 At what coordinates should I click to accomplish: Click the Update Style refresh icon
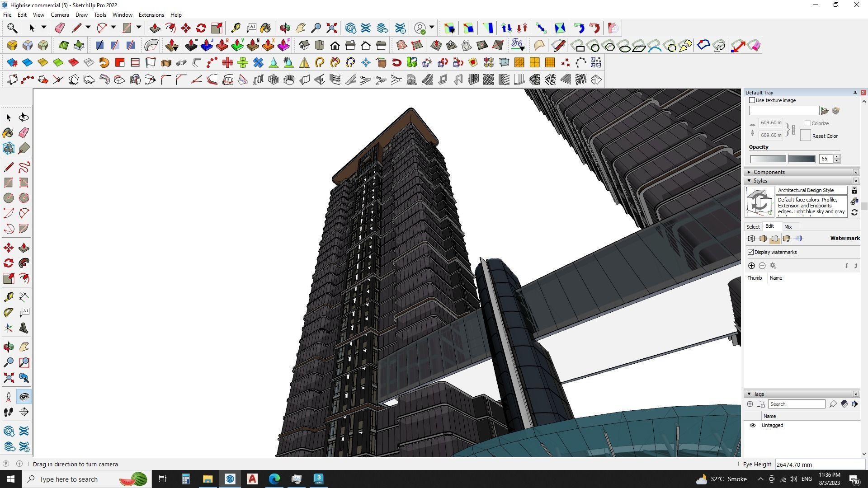point(854,212)
